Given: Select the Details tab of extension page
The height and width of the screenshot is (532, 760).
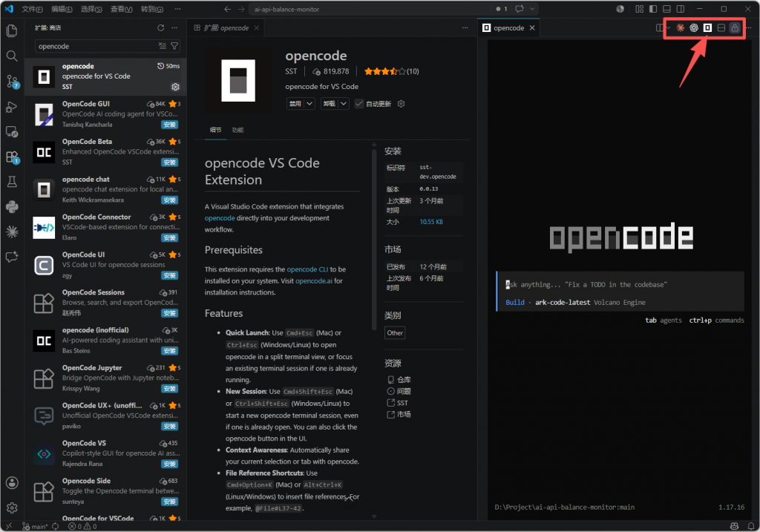Looking at the screenshot, I should point(216,130).
